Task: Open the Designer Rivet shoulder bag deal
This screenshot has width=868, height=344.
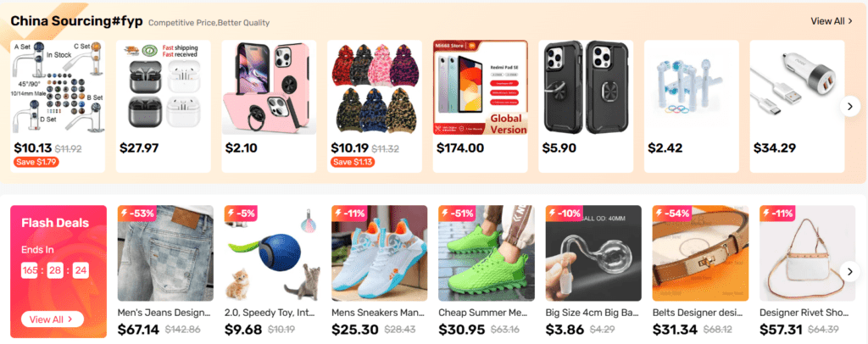Action: [807, 253]
